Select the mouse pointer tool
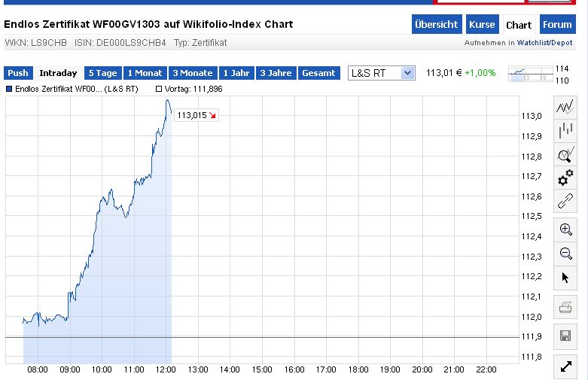The image size is (588, 380). coord(565,278)
